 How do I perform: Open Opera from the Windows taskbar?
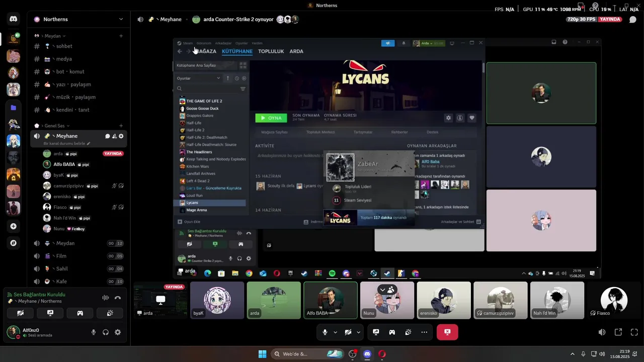[x=382, y=354]
